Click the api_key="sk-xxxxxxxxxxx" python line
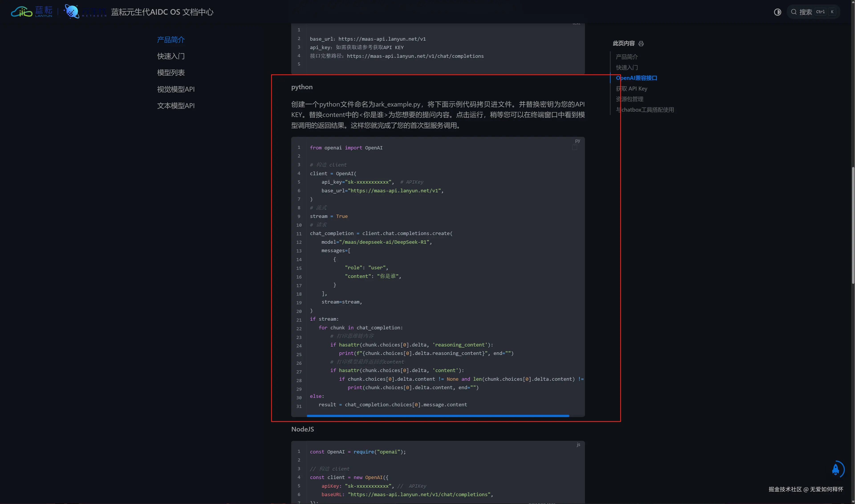 [x=372, y=182]
